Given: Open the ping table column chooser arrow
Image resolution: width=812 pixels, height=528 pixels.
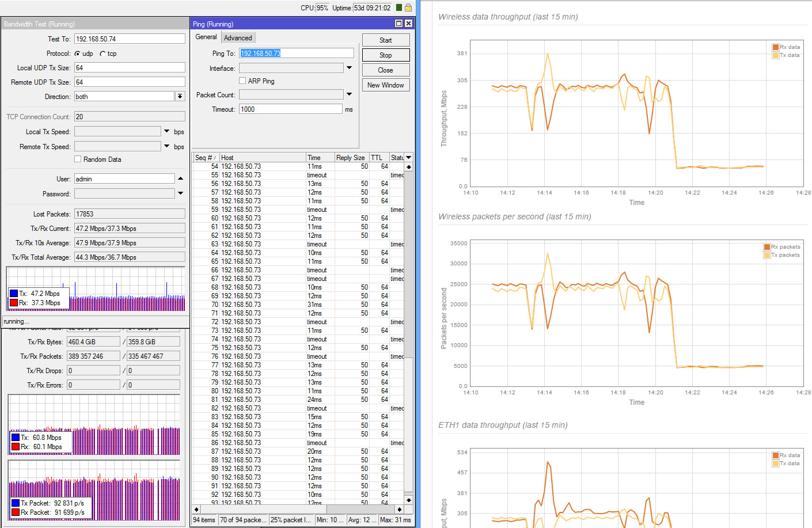Looking at the screenshot, I should (x=409, y=157).
